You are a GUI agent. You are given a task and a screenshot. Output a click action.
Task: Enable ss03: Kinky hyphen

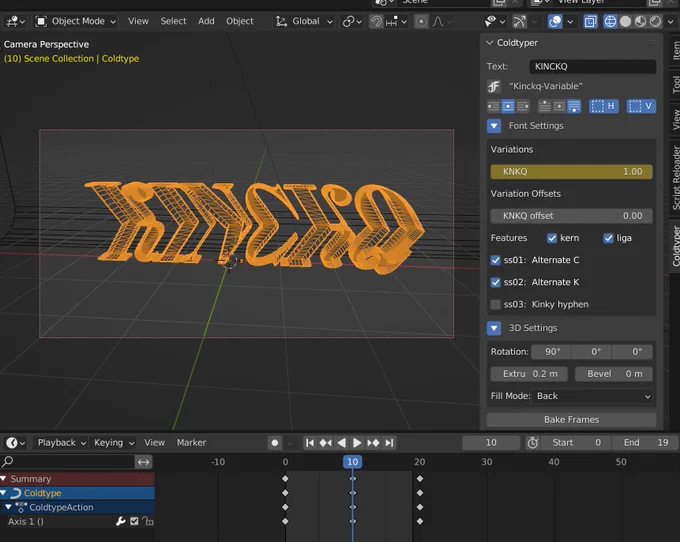495,304
